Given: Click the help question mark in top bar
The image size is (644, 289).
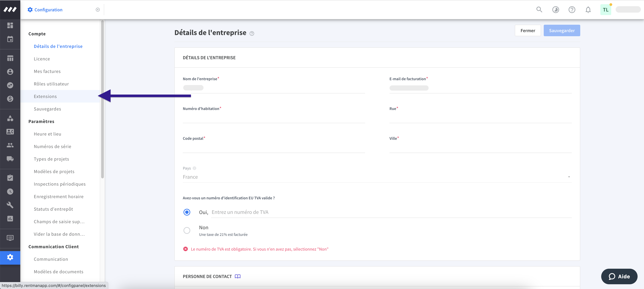Looking at the screenshot, I should pos(572,10).
